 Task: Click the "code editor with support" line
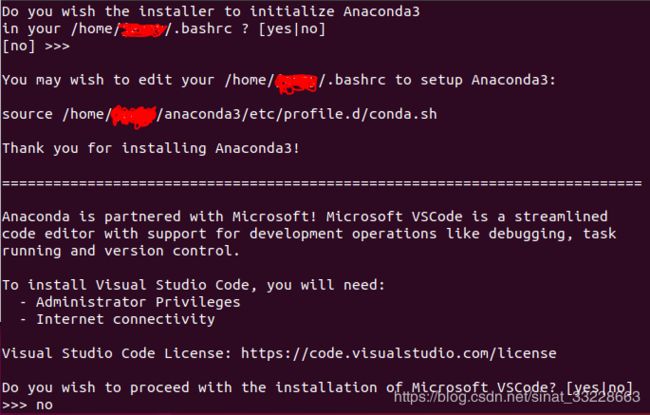(309, 234)
